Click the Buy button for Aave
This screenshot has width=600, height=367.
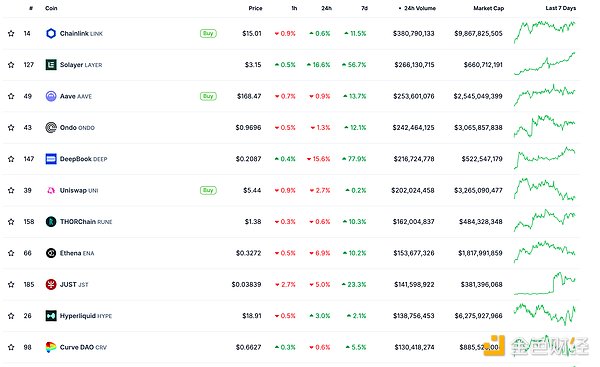pyautogui.click(x=208, y=96)
